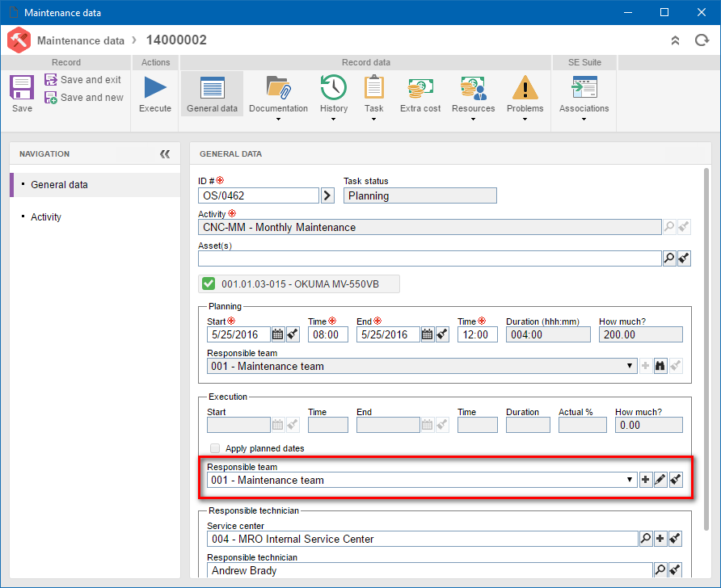
Task: Open the Extra cost icon
Action: click(x=420, y=88)
